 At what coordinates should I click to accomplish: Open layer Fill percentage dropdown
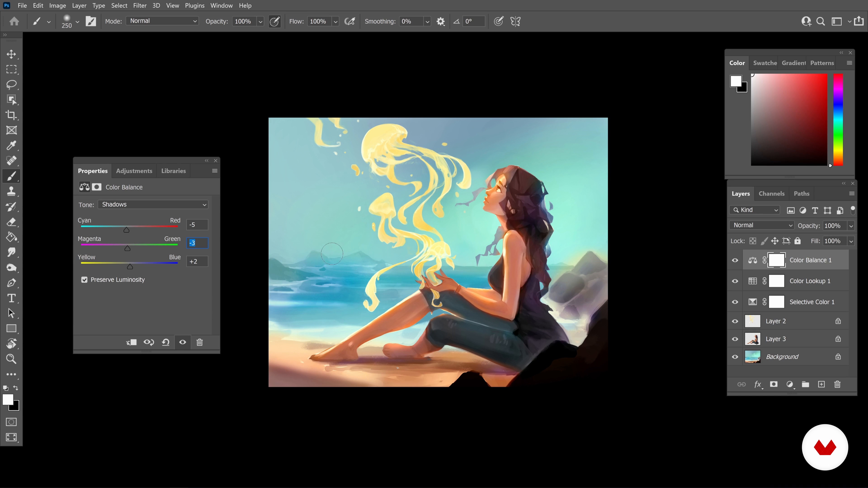coord(851,241)
